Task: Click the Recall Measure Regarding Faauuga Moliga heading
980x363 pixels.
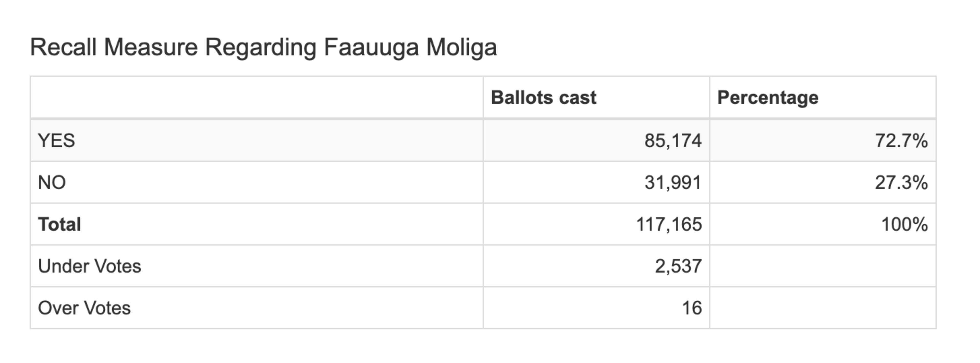Action: [263, 48]
